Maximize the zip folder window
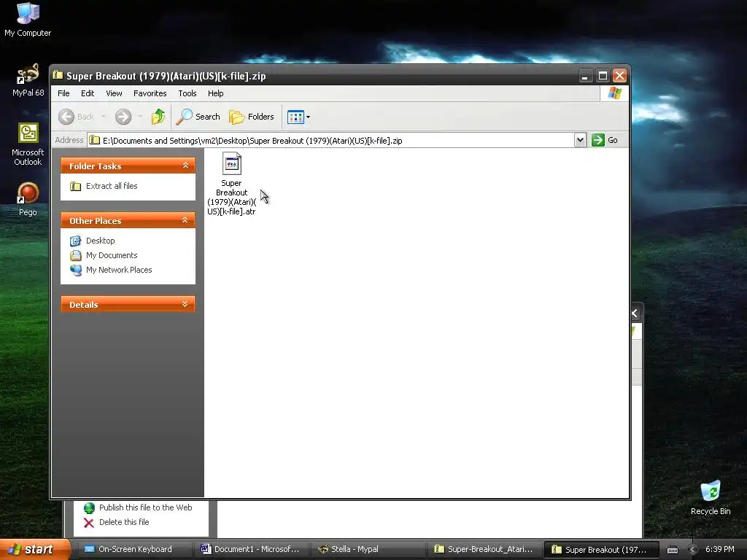Screen dimensions: 747x560 pyautogui.click(x=603, y=76)
